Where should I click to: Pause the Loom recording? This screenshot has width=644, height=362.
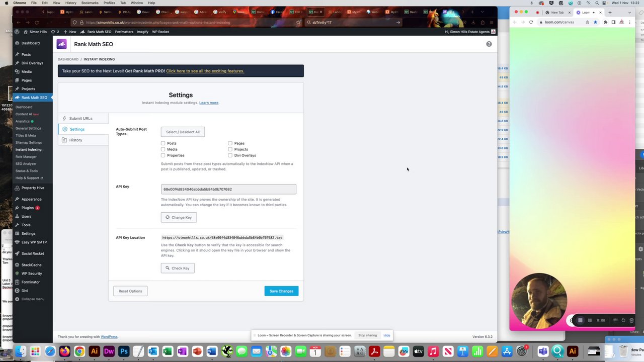click(x=590, y=320)
